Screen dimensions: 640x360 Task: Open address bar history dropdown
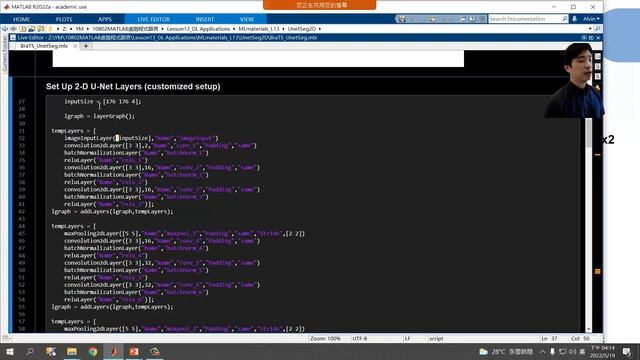click(x=590, y=29)
